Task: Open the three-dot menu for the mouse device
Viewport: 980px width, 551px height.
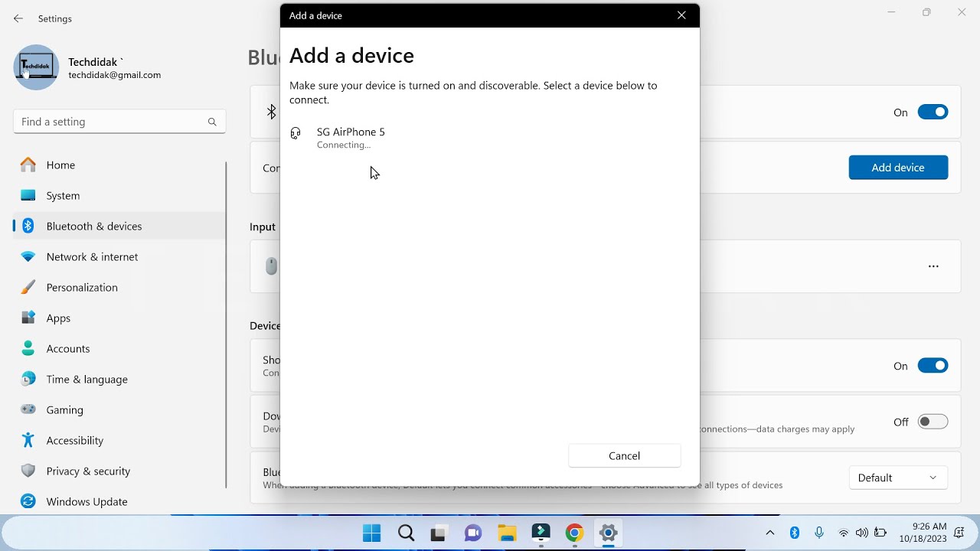Action: 933,266
